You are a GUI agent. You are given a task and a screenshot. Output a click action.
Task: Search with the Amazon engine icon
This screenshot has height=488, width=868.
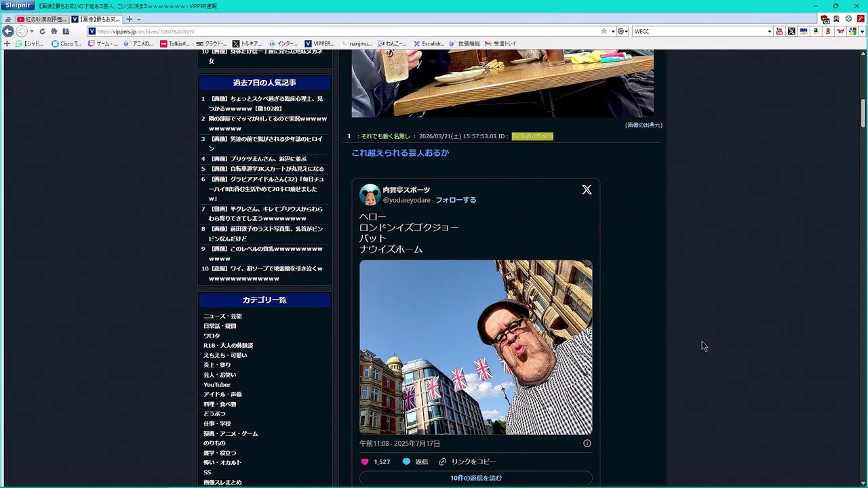click(816, 31)
